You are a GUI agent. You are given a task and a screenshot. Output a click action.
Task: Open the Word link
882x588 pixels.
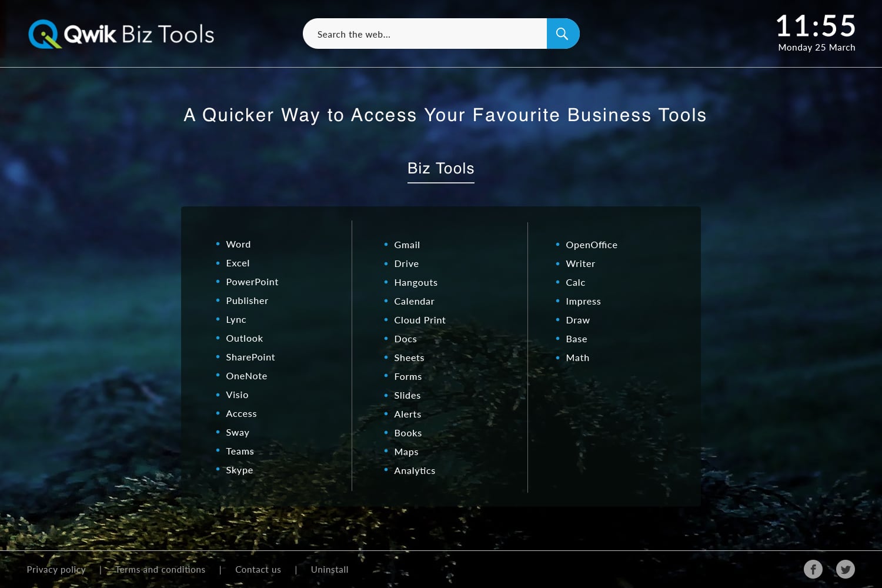[238, 244]
